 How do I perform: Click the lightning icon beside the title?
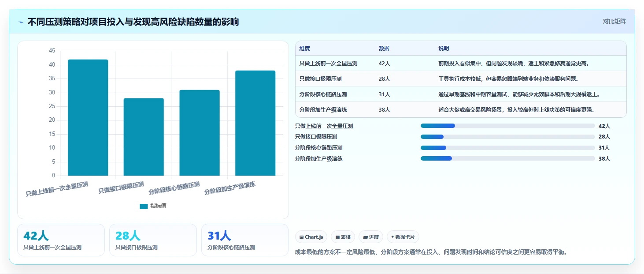tap(21, 22)
